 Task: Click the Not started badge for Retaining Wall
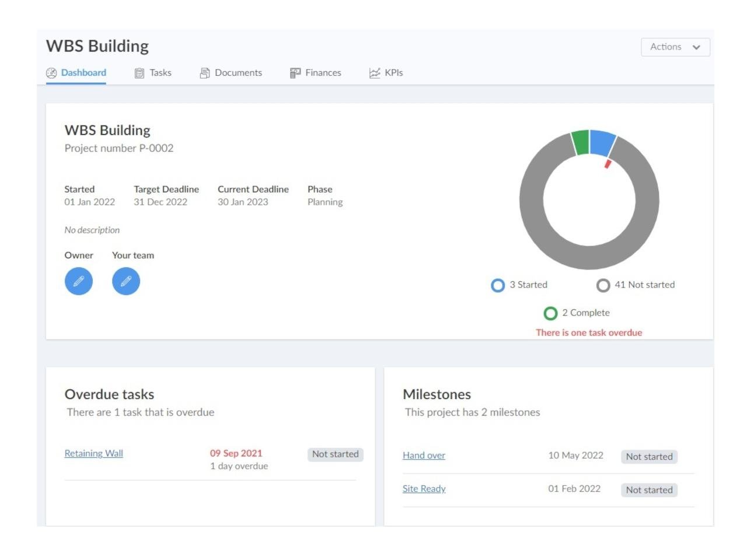(x=335, y=454)
